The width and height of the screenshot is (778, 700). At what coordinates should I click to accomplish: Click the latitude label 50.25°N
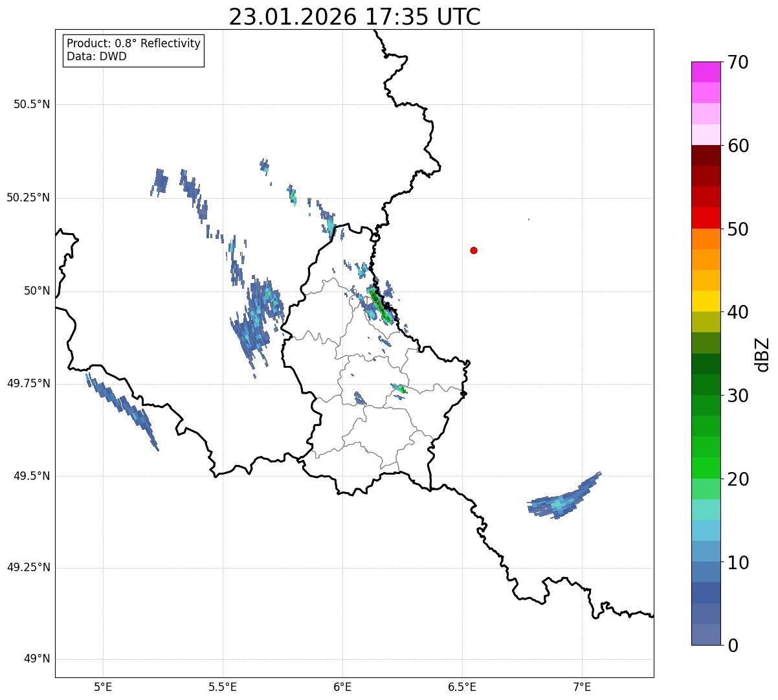tap(28, 198)
